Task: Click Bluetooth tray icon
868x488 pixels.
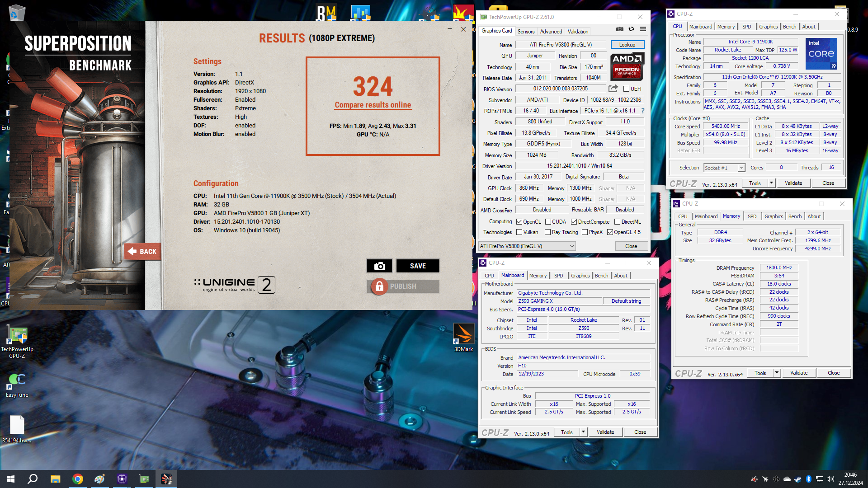Action: coord(808,479)
